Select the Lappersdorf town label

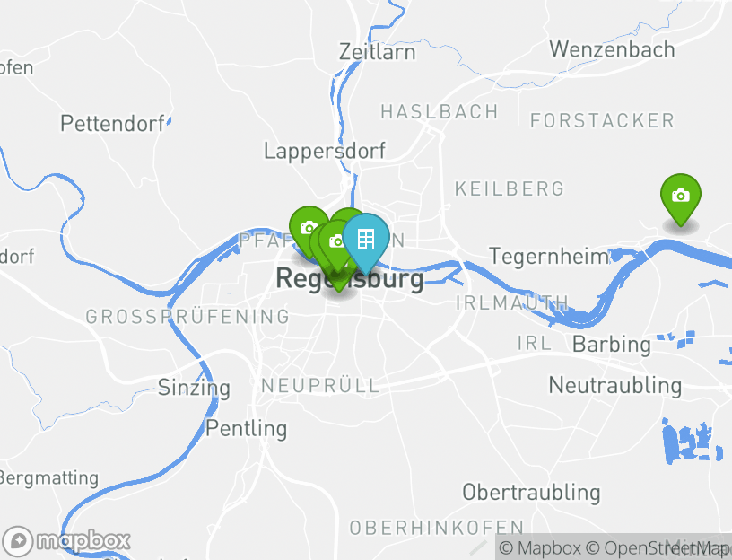click(325, 151)
